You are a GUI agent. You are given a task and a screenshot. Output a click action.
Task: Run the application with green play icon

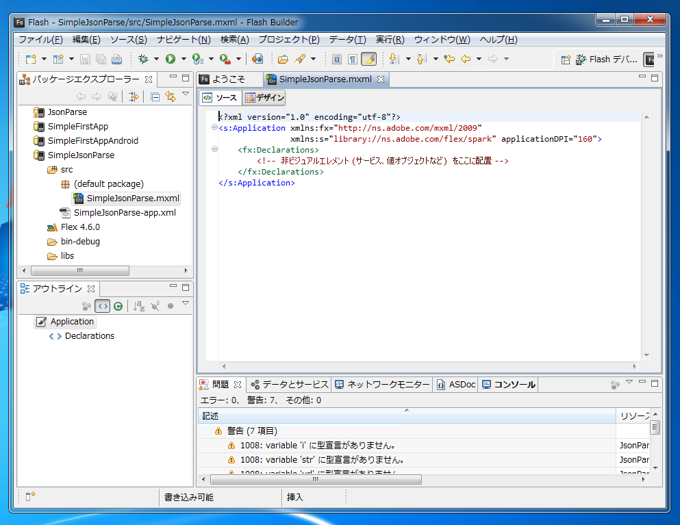(x=170, y=59)
